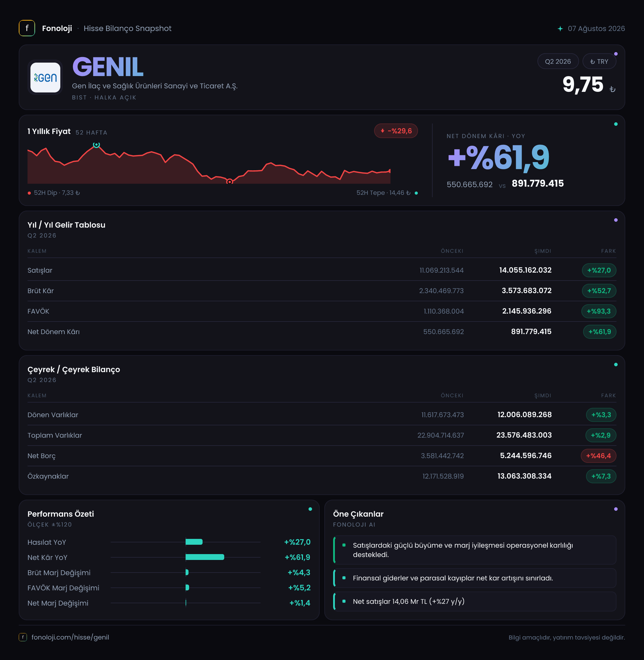Click the 52-week high marker on chart
The image size is (644, 660).
pyautogui.click(x=96, y=145)
